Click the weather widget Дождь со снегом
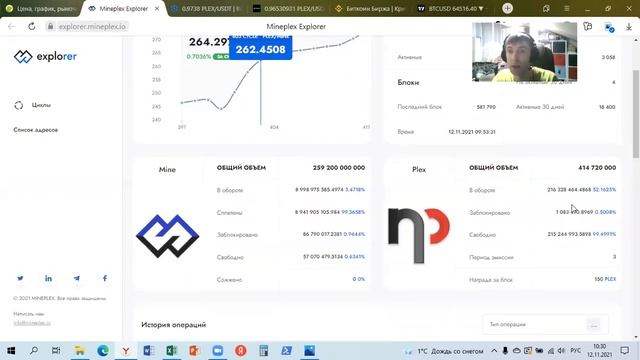This screenshot has height=360, width=640. coord(444,351)
